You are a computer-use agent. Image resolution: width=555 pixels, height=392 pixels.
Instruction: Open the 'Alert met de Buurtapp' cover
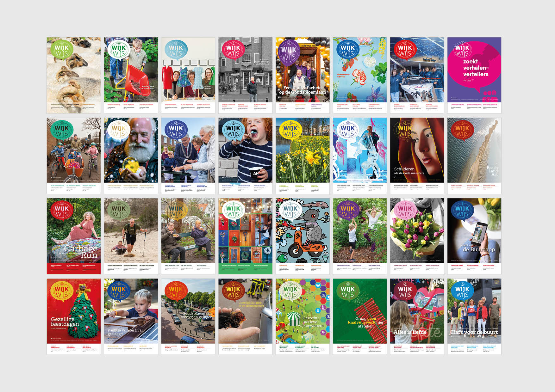(474, 236)
